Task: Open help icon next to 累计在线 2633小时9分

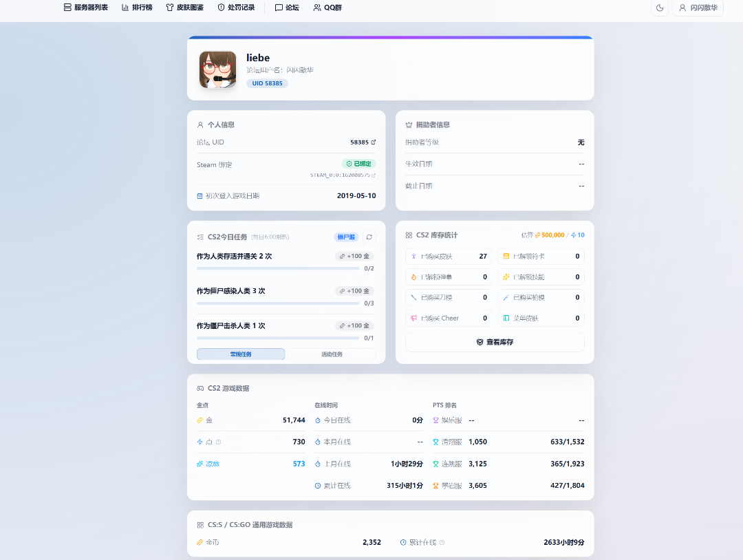Action: [x=442, y=543]
